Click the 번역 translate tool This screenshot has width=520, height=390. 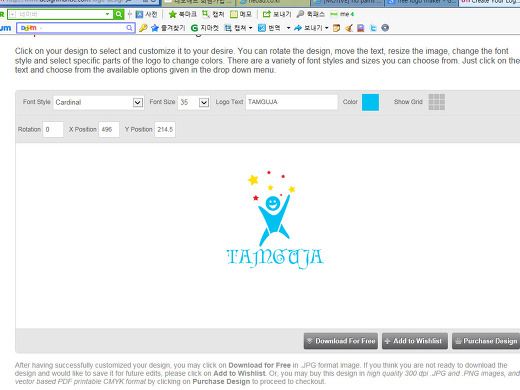click(269, 28)
